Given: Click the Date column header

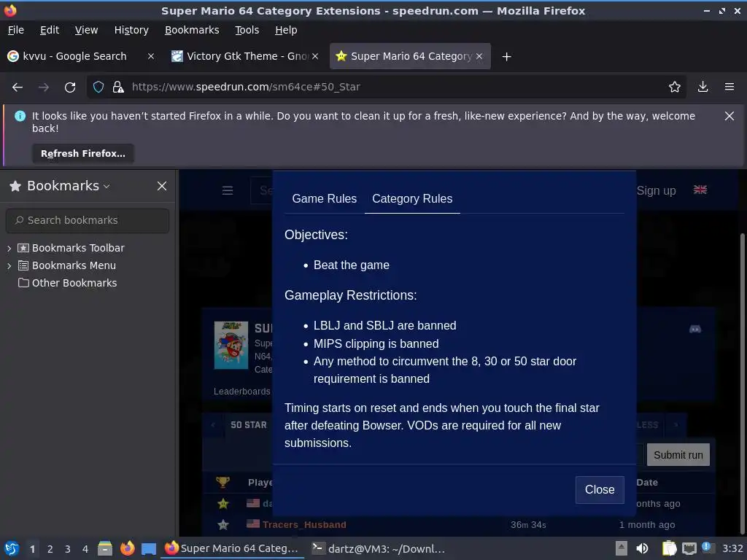Looking at the screenshot, I should coord(647,483).
